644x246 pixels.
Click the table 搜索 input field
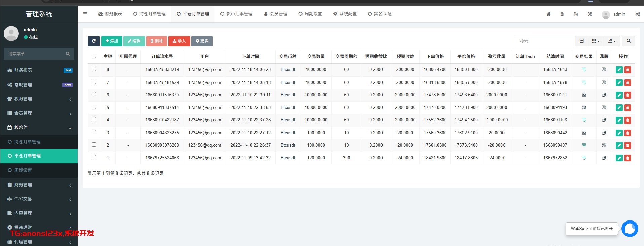point(544,41)
